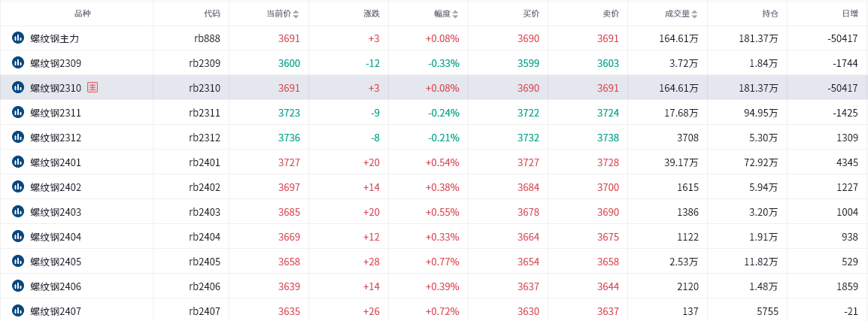This screenshot has height=321, width=868.
Task: Click red 主 badge beside 螺纹钢2310
Action: point(93,87)
